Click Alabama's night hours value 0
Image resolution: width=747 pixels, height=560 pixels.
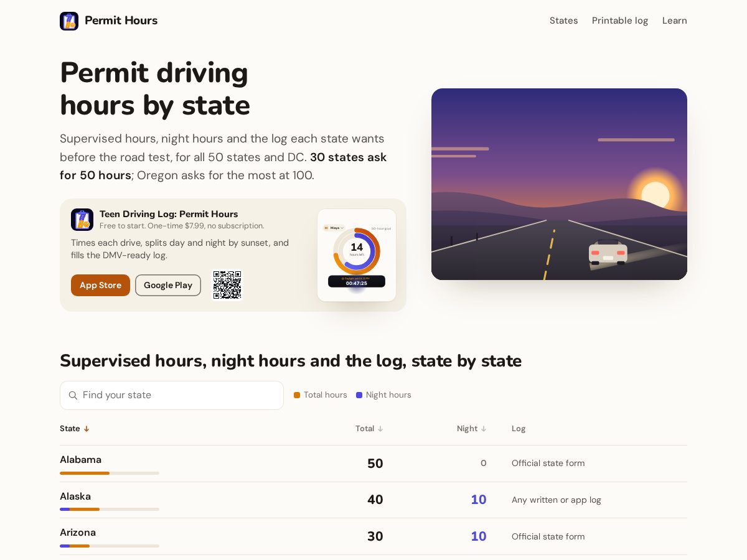484,463
